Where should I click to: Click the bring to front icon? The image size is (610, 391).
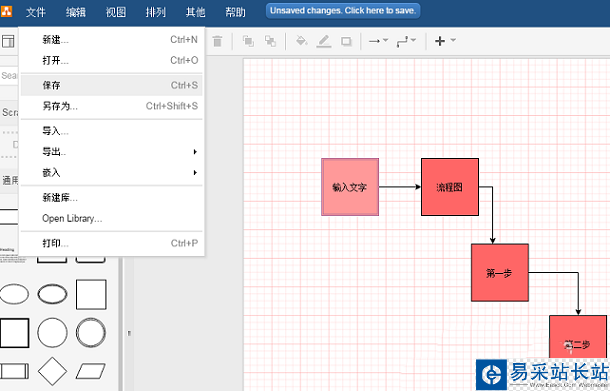click(x=248, y=41)
